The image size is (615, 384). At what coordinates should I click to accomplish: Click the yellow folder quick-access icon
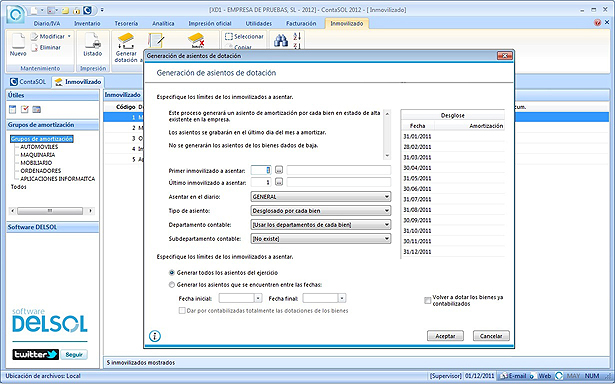pyautogui.click(x=65, y=10)
